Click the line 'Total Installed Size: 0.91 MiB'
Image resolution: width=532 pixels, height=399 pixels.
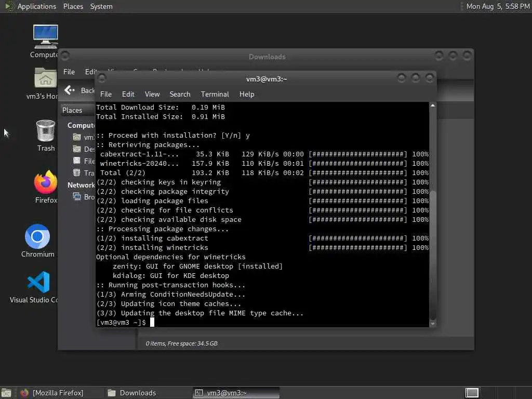pyautogui.click(x=161, y=117)
